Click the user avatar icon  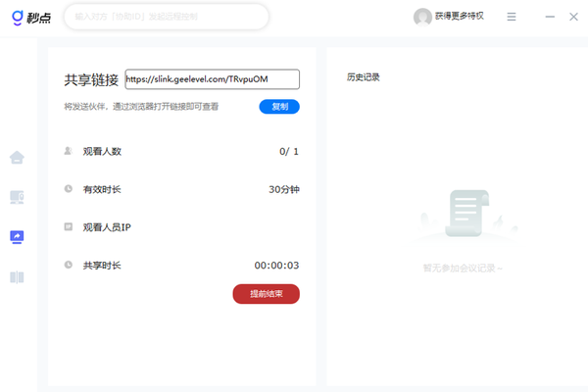pyautogui.click(x=422, y=17)
